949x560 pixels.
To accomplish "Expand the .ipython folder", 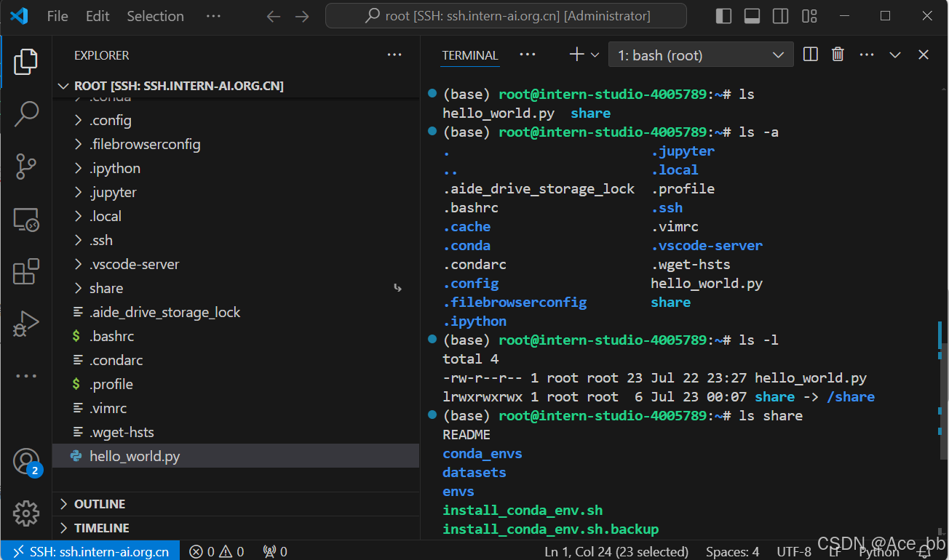I will (237, 168).
